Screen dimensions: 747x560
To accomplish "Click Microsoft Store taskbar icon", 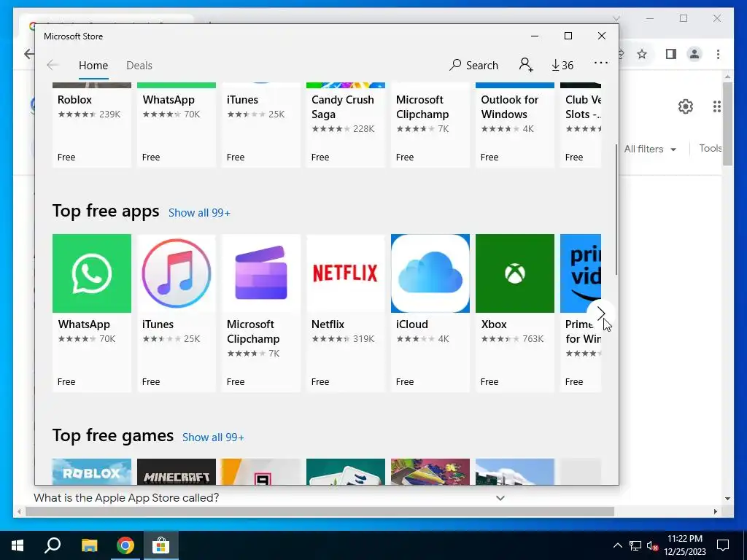I will pos(161,545).
